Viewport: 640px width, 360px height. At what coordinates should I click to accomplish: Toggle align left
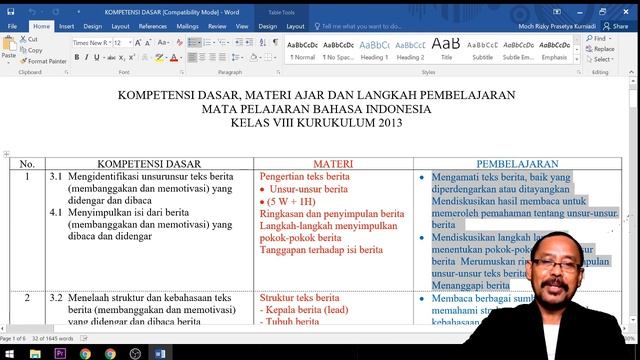[x=192, y=58]
